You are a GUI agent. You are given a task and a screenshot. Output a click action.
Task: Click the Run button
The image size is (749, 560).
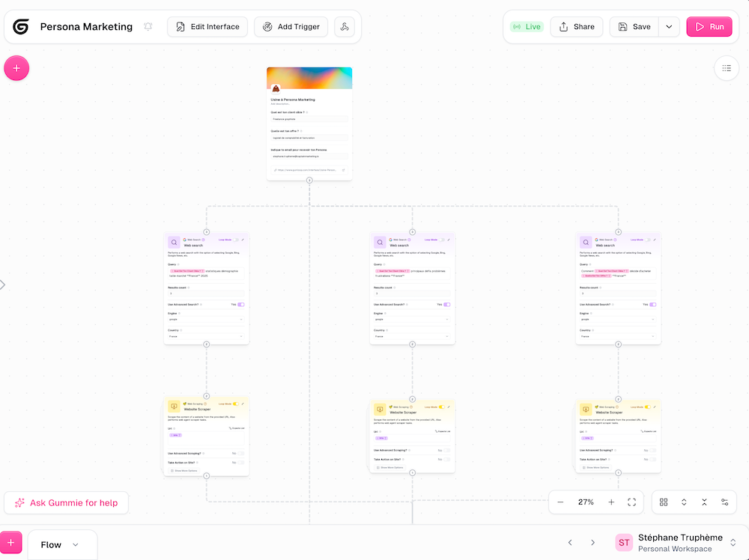709,27
